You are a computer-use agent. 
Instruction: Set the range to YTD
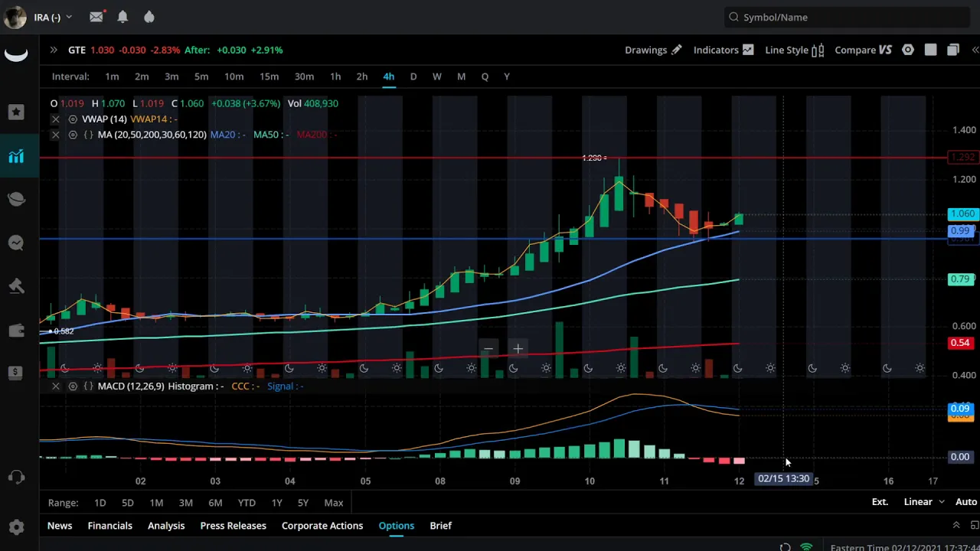(247, 503)
